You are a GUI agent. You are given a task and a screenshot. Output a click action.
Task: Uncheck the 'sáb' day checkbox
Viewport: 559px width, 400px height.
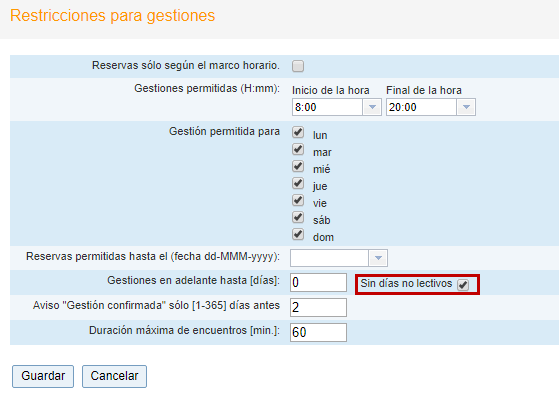coord(298,217)
